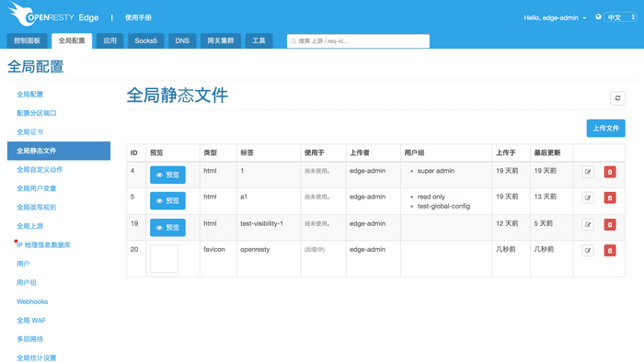The image size is (644, 362).
Task: Preview the test-visibility-1 file
Action: (167, 228)
